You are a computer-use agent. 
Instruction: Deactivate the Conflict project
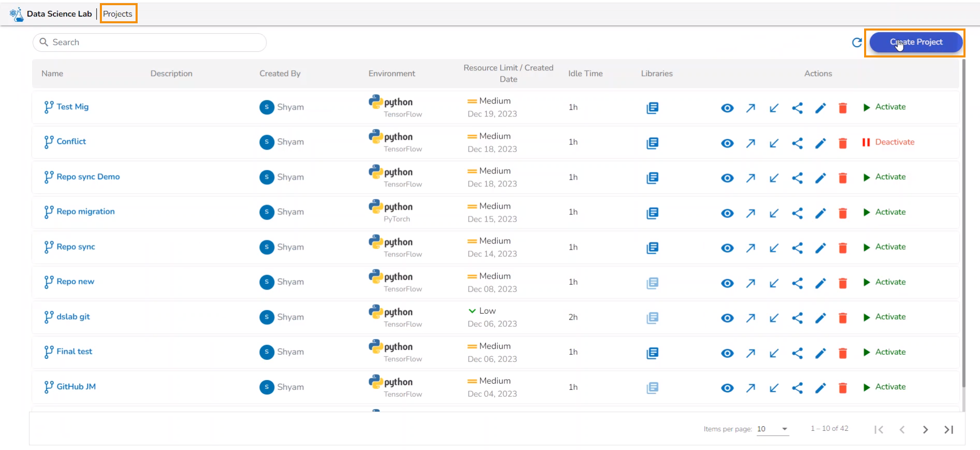pyautogui.click(x=888, y=142)
